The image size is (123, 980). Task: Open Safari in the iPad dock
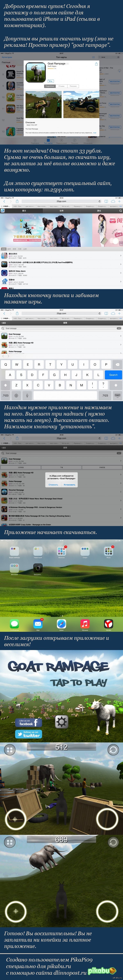pos(61,624)
